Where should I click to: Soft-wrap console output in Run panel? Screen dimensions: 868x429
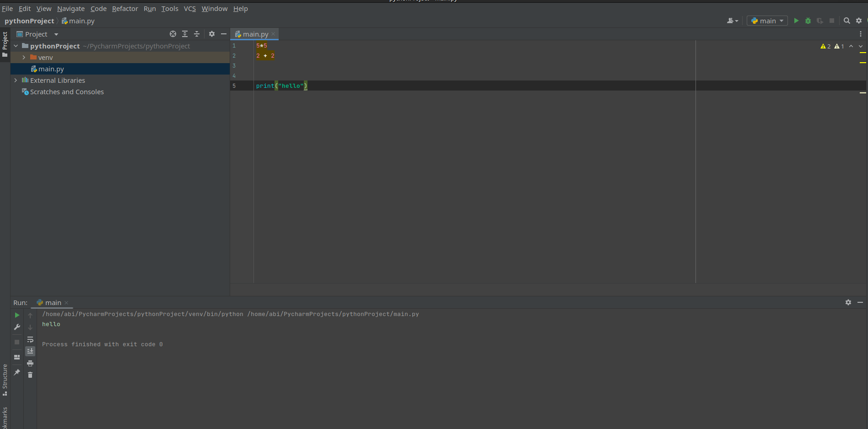(30, 339)
